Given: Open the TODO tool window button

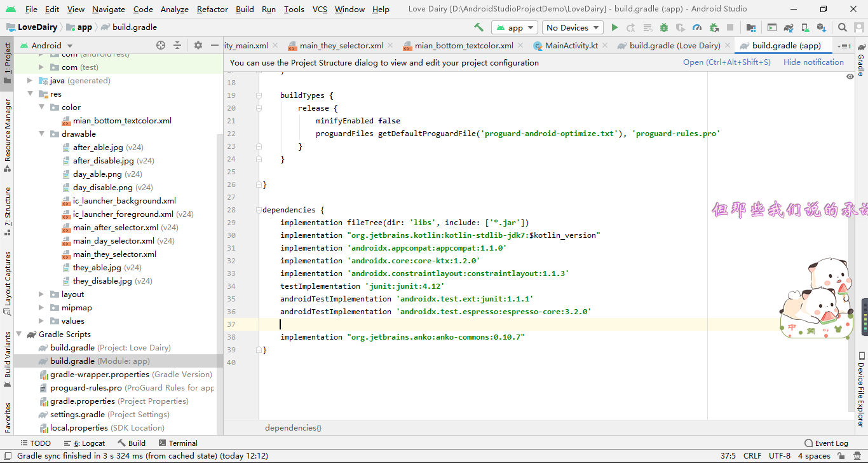Looking at the screenshot, I should coord(36,443).
